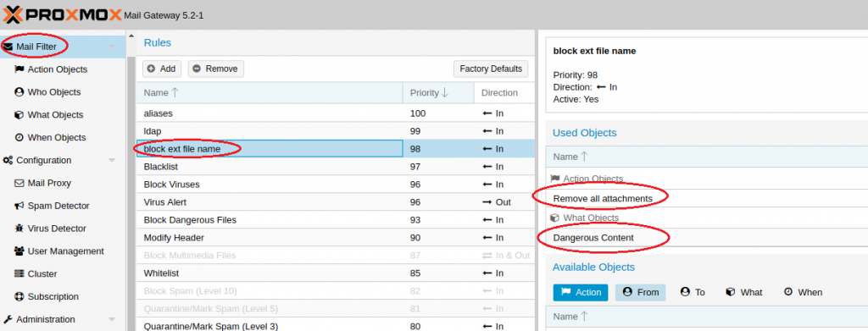Click the What Objects cube icon in sidebar
Image resolution: width=868 pixels, height=331 pixels.
tap(19, 115)
